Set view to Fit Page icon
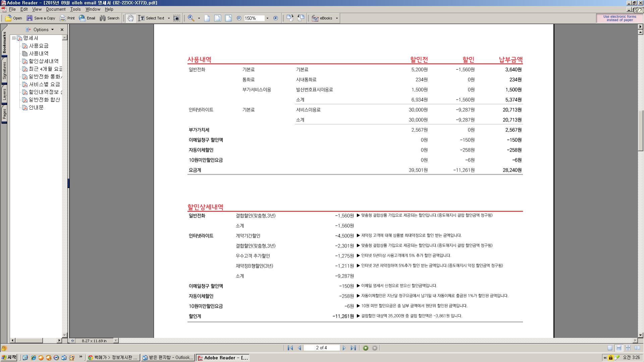The width and height of the screenshot is (644, 362). [218, 18]
